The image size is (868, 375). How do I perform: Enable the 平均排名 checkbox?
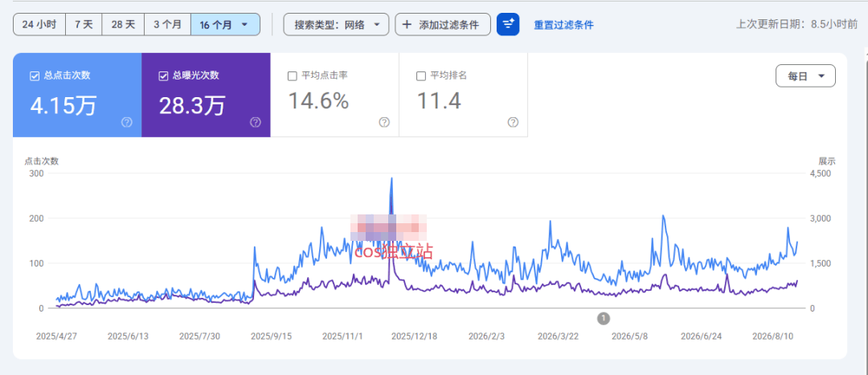[x=420, y=76]
